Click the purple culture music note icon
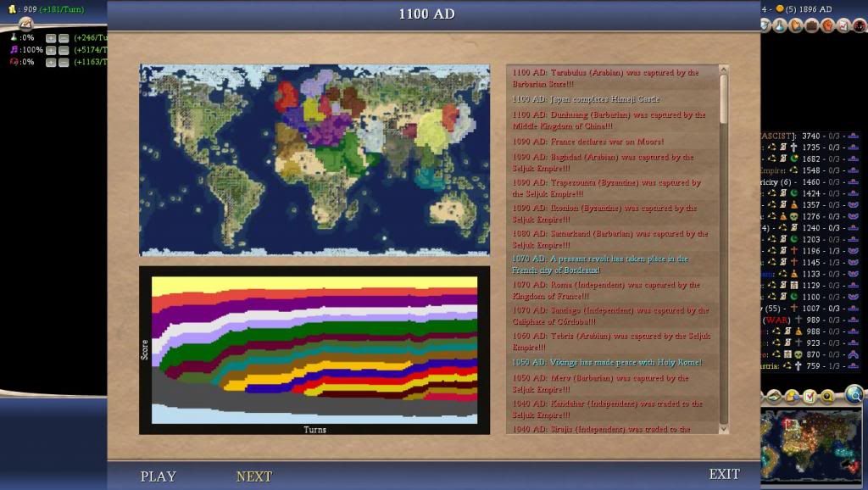This screenshot has width=868, height=490. tap(14, 49)
